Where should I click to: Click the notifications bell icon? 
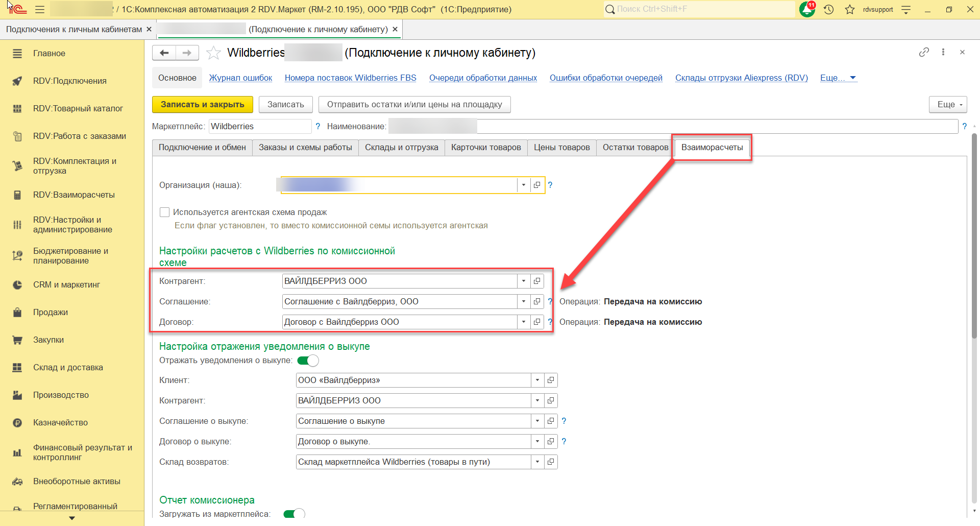point(807,9)
